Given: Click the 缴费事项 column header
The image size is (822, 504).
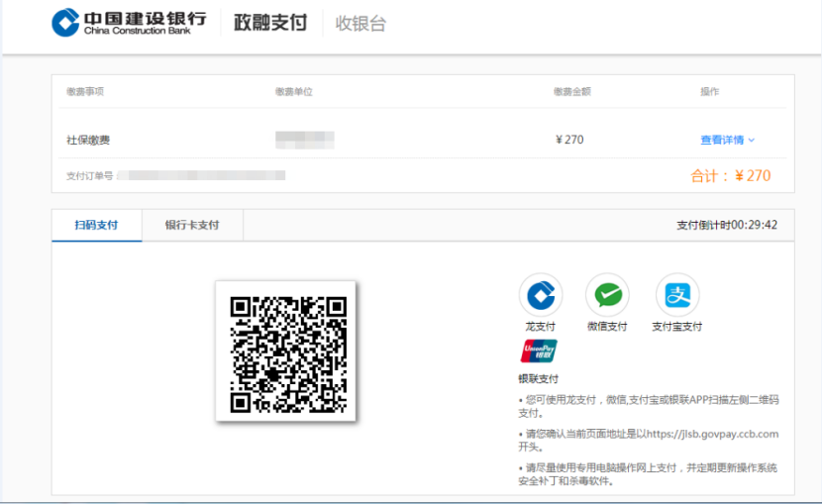Looking at the screenshot, I should point(85,92).
